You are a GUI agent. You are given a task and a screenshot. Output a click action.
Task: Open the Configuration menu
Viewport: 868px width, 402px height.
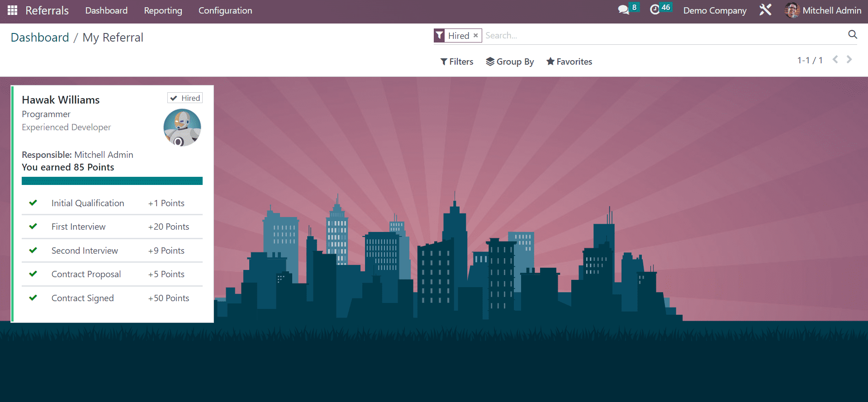(x=225, y=10)
